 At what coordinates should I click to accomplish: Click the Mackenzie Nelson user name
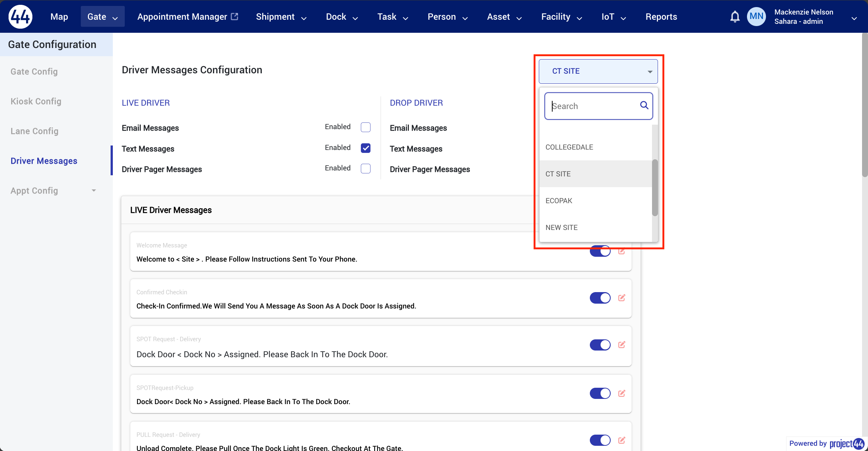point(804,12)
